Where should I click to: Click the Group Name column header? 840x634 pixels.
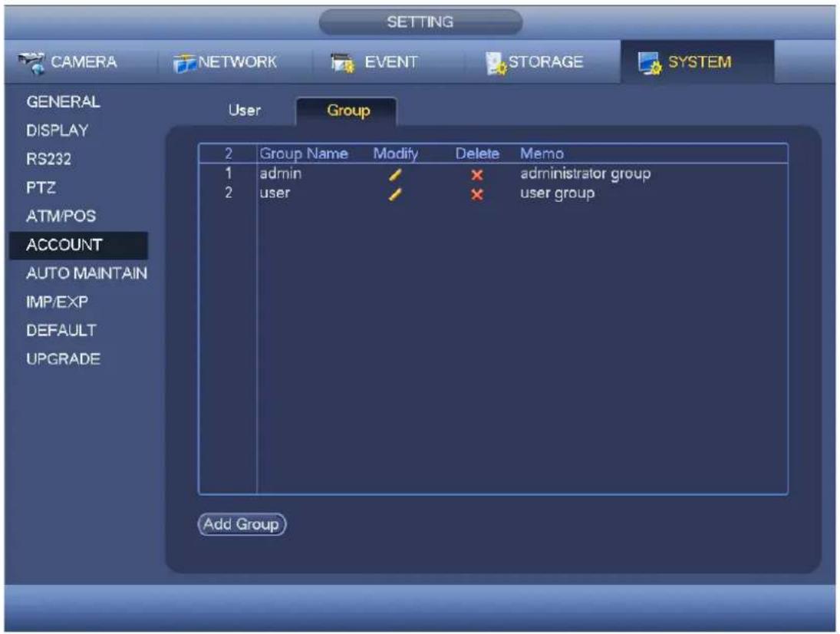(304, 154)
